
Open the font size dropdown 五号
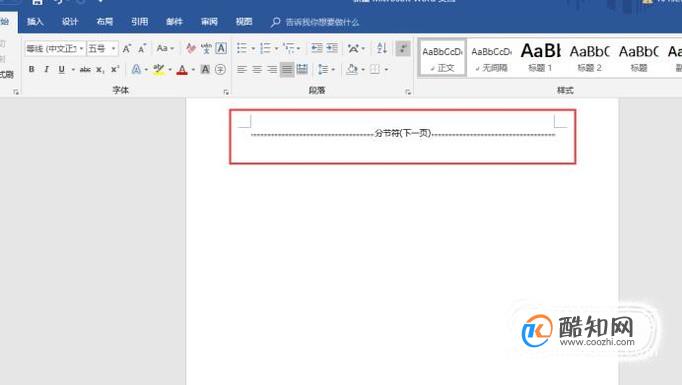pos(113,48)
